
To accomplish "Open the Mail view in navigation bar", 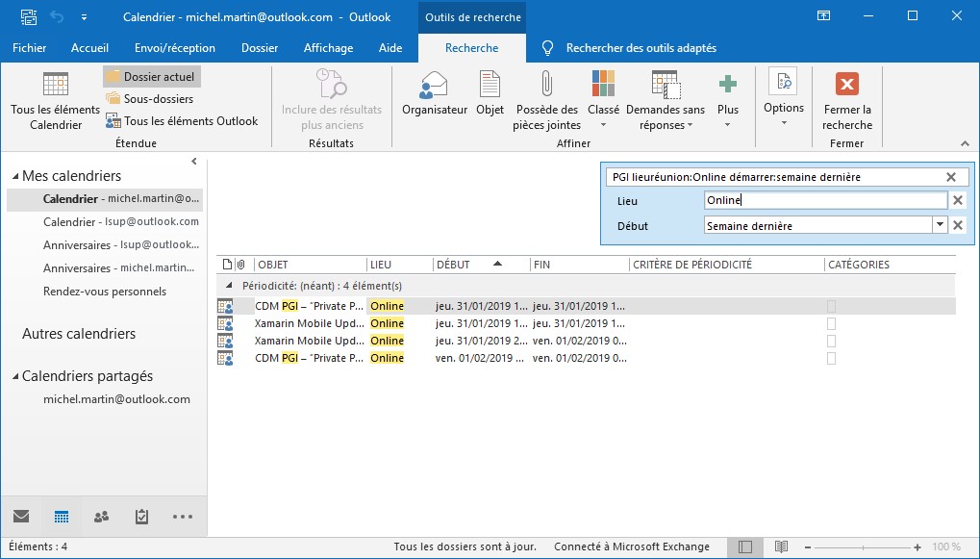I will (x=21, y=517).
